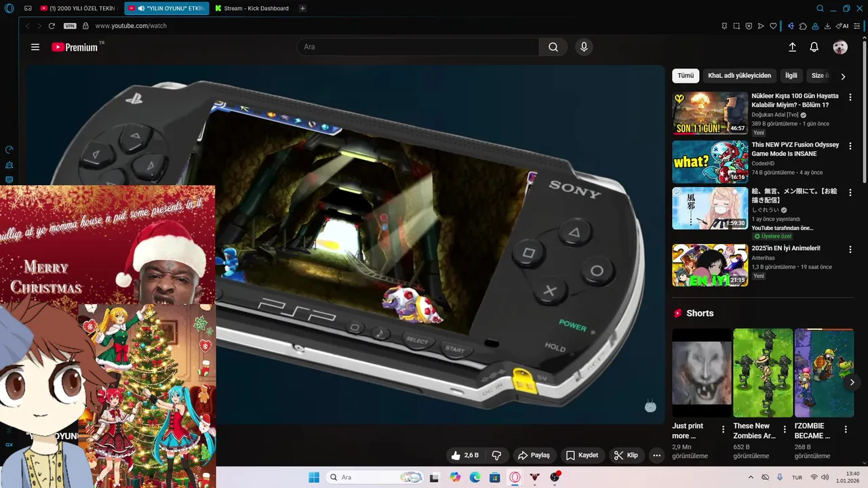This screenshot has height=488, width=868.
Task: Open the Opera main menu icon
Action: click(x=9, y=8)
